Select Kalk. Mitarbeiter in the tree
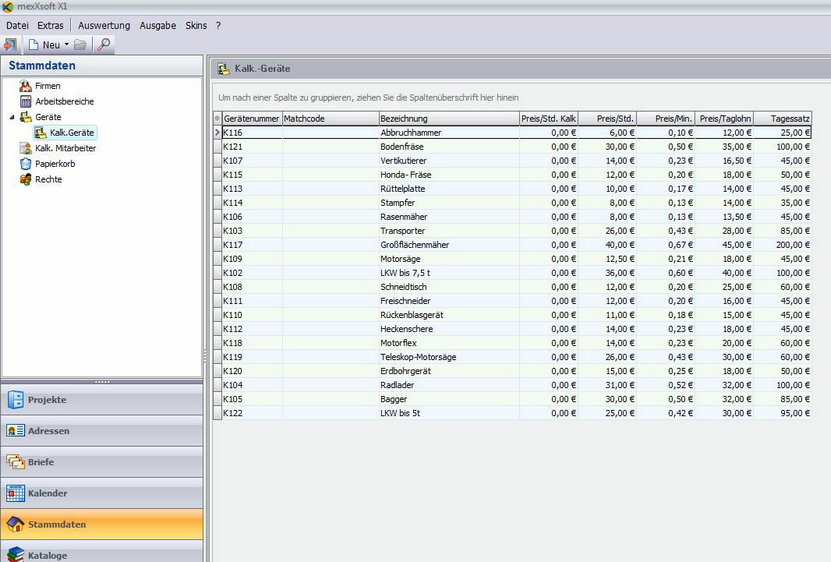831x562 pixels. [66, 148]
